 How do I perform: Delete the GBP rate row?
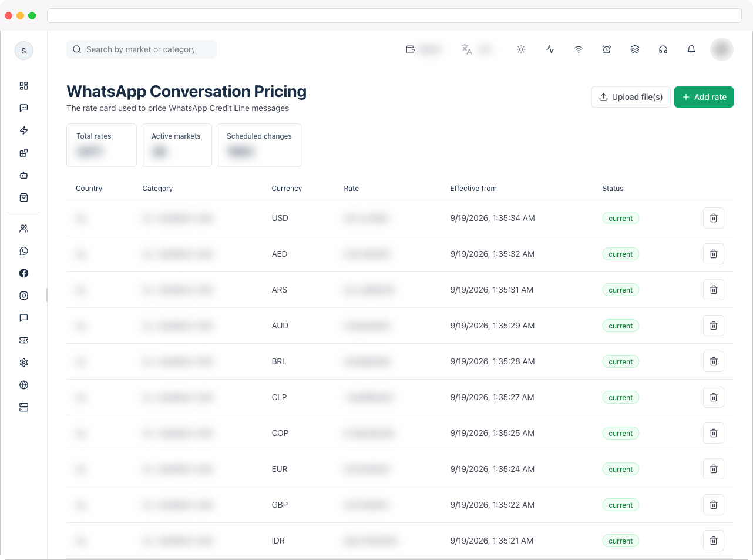[x=714, y=505]
